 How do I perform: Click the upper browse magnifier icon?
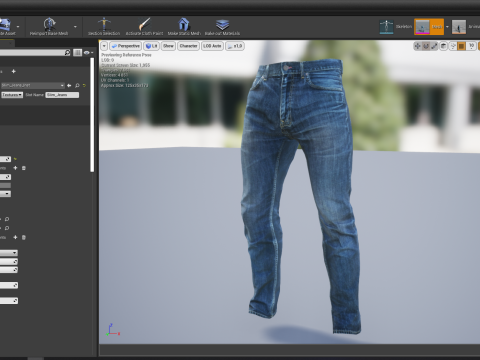click(7, 219)
